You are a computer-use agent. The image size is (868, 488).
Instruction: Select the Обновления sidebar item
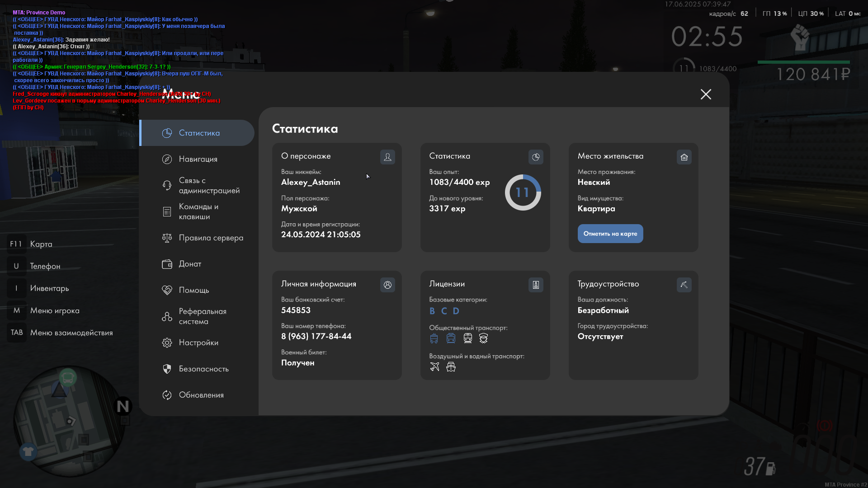click(x=201, y=395)
